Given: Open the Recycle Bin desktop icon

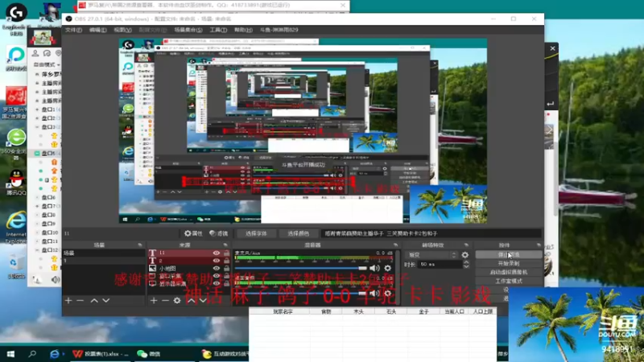Looking at the screenshot, I should [x=16, y=266].
